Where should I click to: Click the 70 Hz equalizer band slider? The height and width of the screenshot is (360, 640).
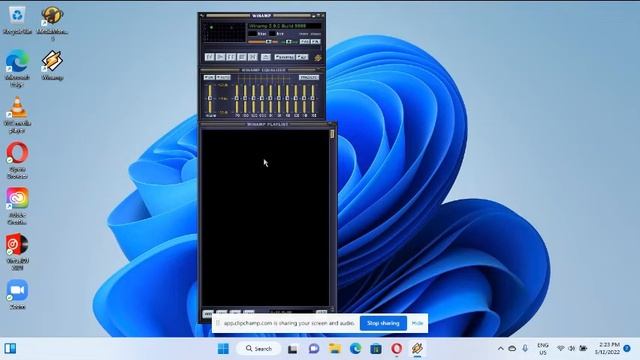click(237, 99)
